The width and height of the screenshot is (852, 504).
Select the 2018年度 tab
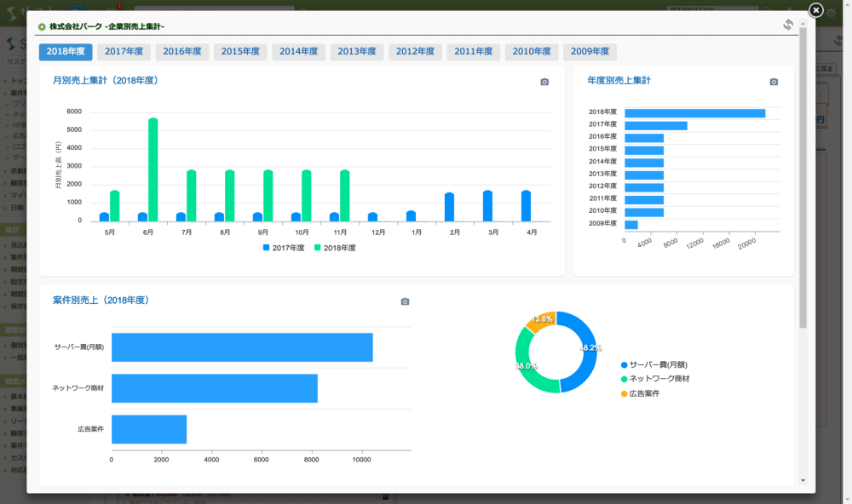66,52
